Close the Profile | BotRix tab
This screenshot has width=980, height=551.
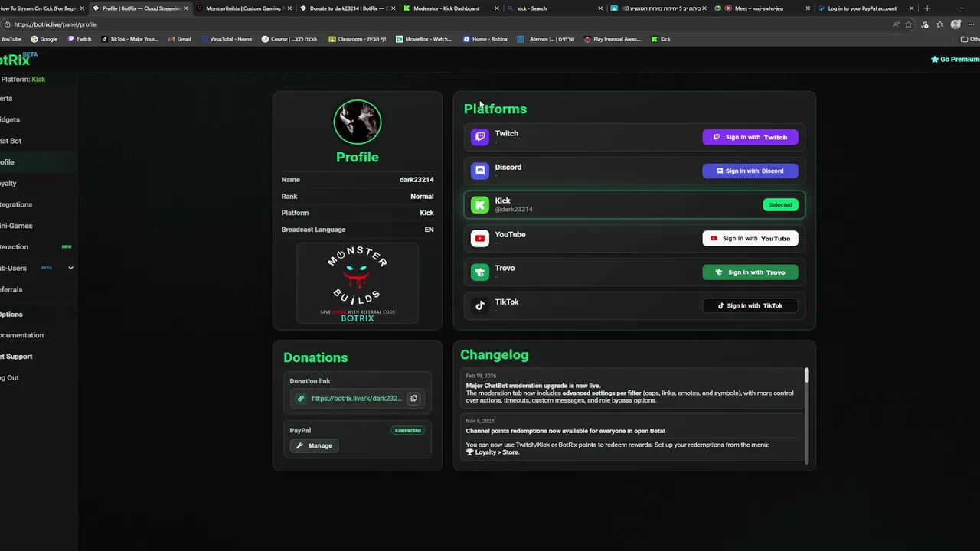(185, 8)
